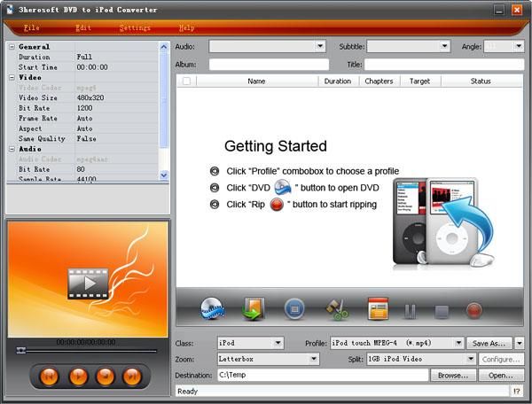The width and height of the screenshot is (532, 404).
Task: Click the Open DVD disc icon
Action: [x=213, y=308]
